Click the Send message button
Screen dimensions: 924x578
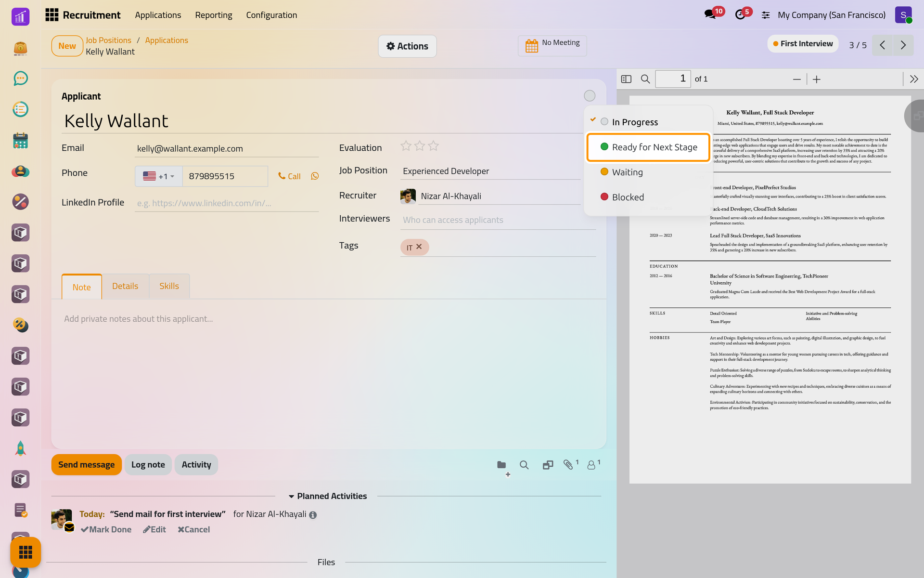pyautogui.click(x=87, y=465)
